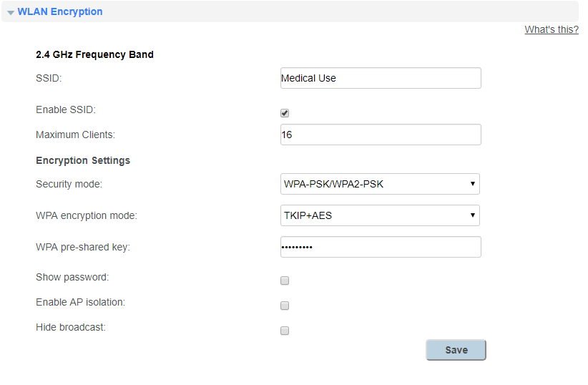Viewport: 588px width, 385px height.
Task: Click the "Show password:" label text
Action: [x=72, y=277]
